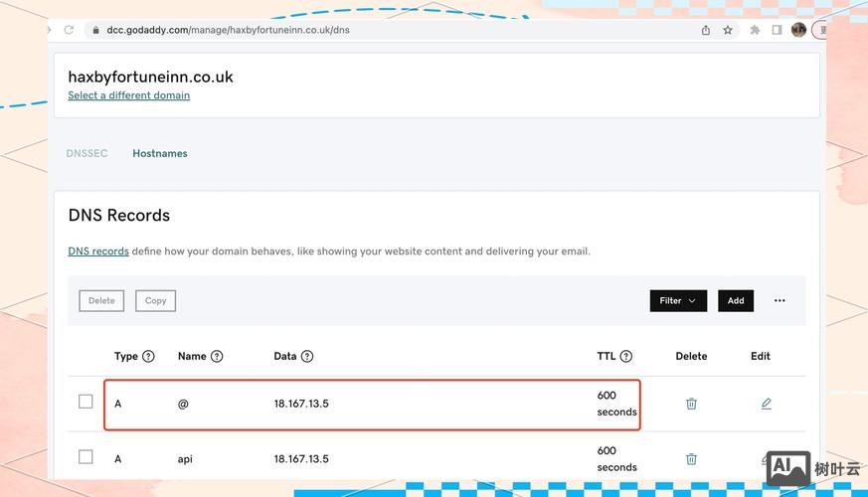Reload the page using the refresh icon
The image size is (868, 497).
69,30
